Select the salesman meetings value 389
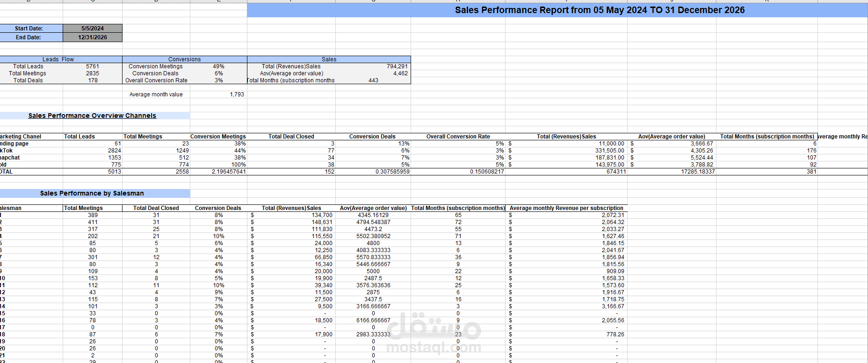Viewport: 868px width, 363px height. pyautogui.click(x=93, y=215)
